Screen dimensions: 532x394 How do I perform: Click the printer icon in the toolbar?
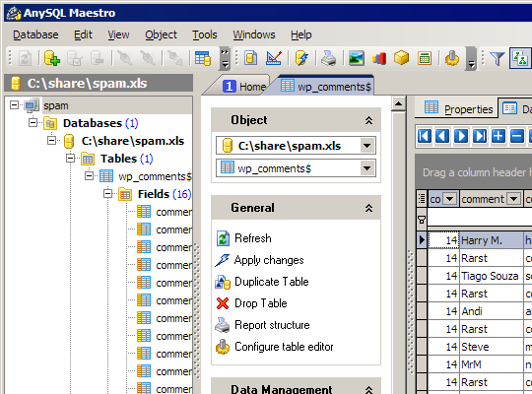tap(328, 58)
